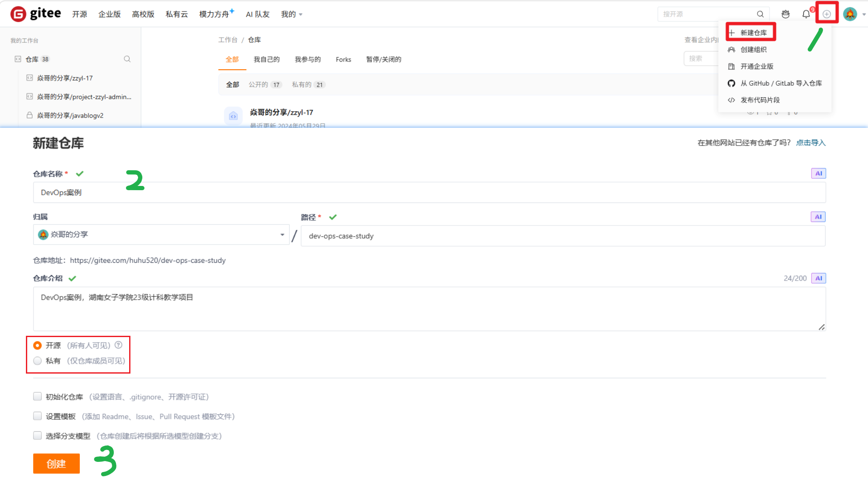868x495 pixels.
Task: Select the 私有 private radio button
Action: coord(37,361)
